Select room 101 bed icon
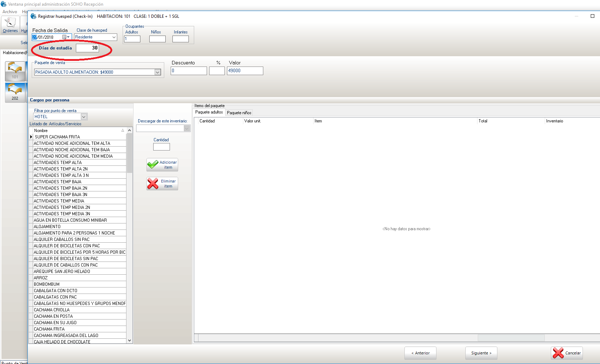The width and height of the screenshot is (600, 364). [x=15, y=70]
